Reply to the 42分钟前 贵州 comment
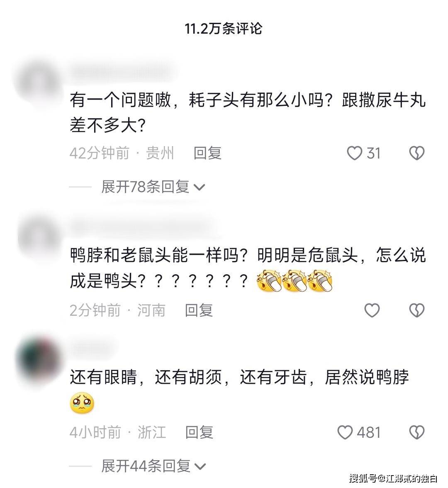This screenshot has width=448, height=488. [207, 153]
